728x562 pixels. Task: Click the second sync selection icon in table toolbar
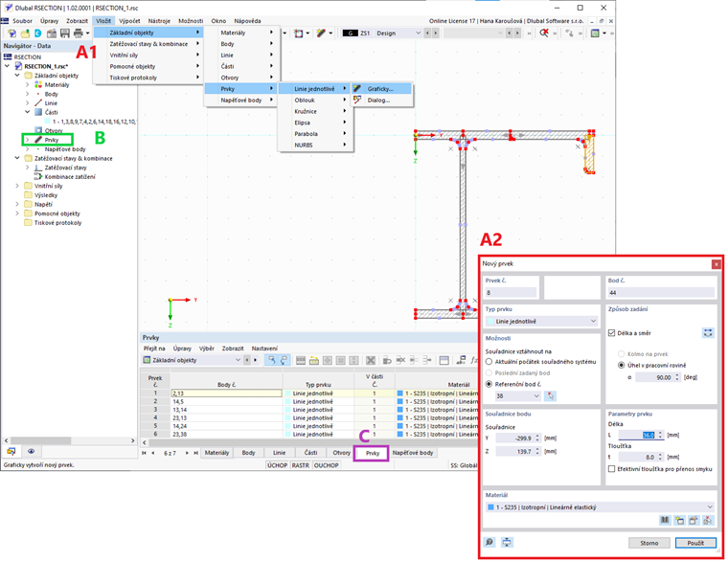284,360
